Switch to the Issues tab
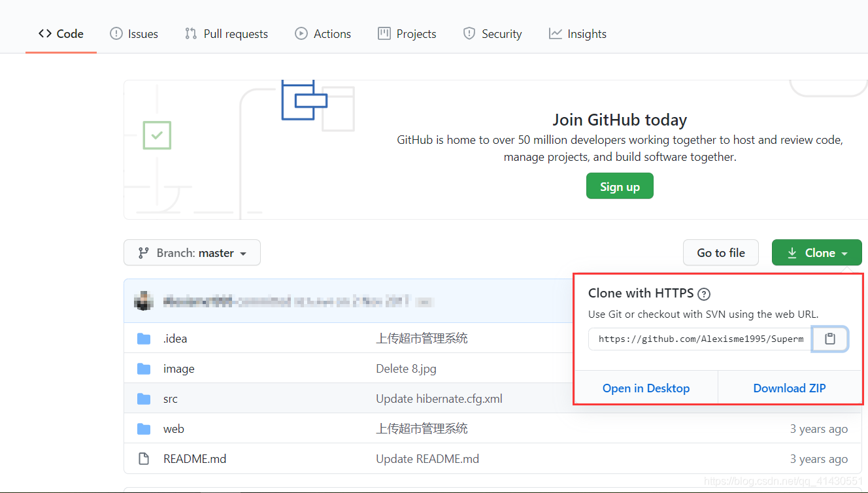This screenshot has height=493, width=868. coord(134,34)
